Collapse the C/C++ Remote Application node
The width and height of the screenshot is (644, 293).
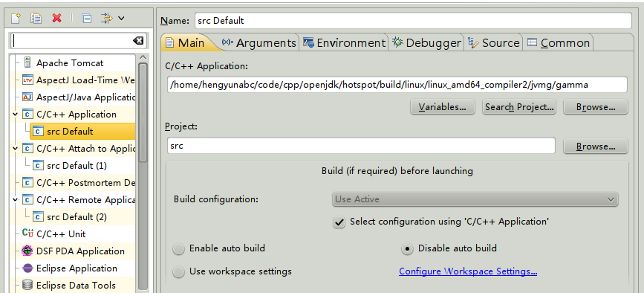(x=16, y=200)
